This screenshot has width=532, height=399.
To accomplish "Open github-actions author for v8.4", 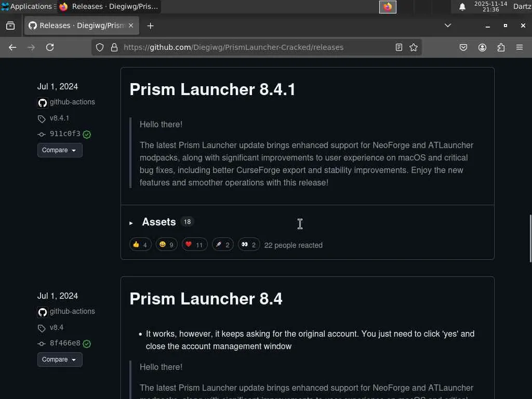I will point(72,311).
